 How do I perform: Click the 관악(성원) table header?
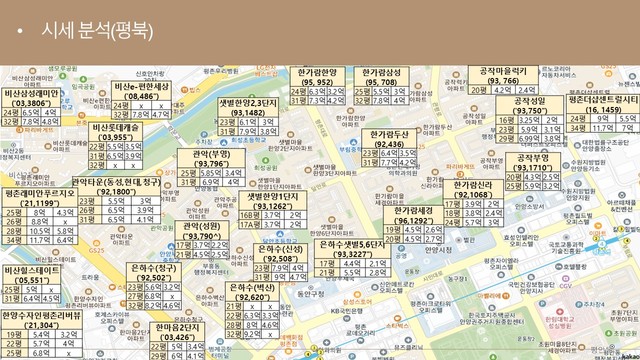pyautogui.click(x=202, y=231)
